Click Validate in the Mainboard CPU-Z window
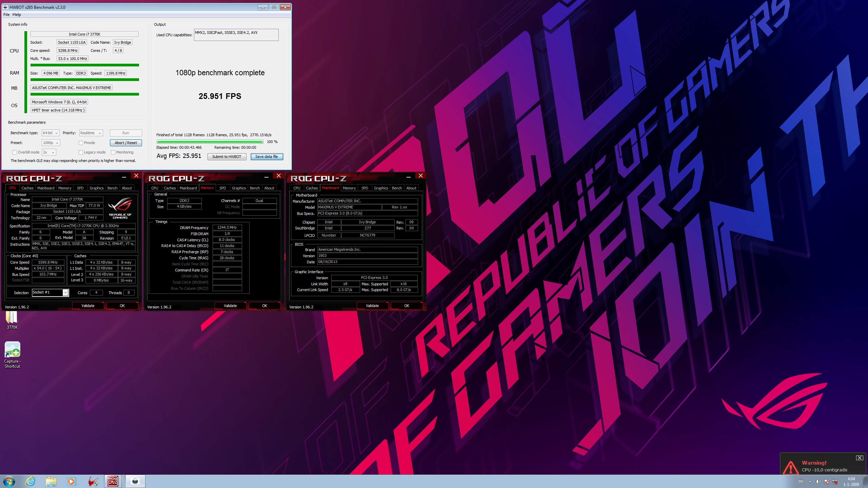Viewport: 868px width, 488px height. point(372,306)
